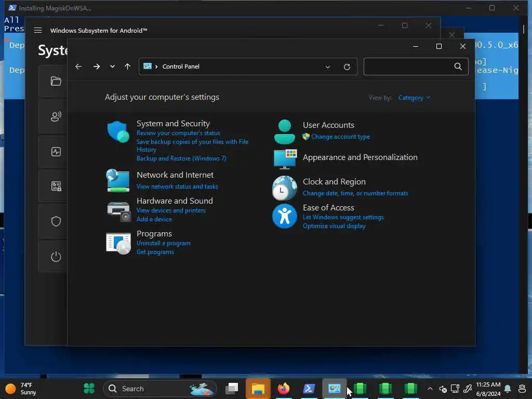Select shield icon in WSA sidebar
Screen dimensions: 532x399
[56, 221]
